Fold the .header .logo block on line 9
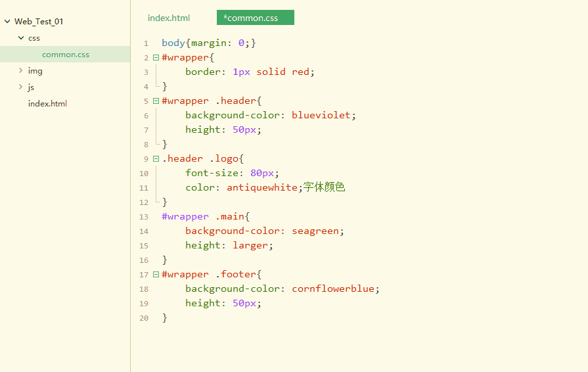588x372 pixels. [x=156, y=158]
